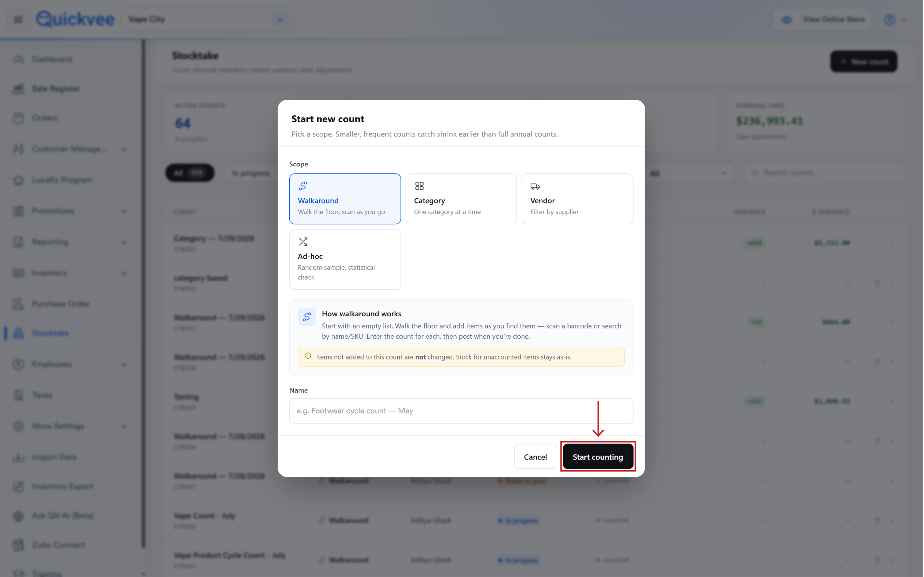Click the 'Start new count' dialog title

328,119
